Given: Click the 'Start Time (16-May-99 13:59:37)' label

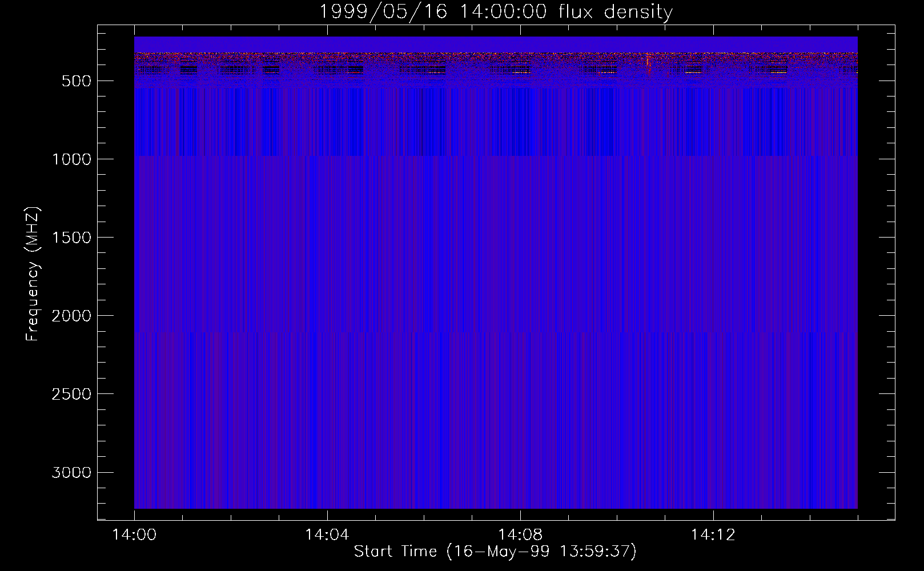Looking at the screenshot, I should (x=495, y=552).
